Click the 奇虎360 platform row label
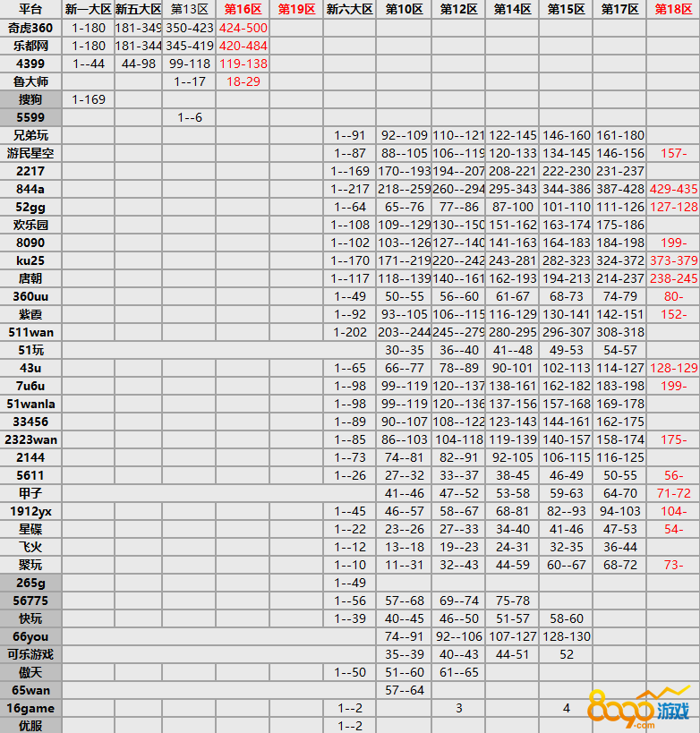Screen dimensions: 700x733 30,28
